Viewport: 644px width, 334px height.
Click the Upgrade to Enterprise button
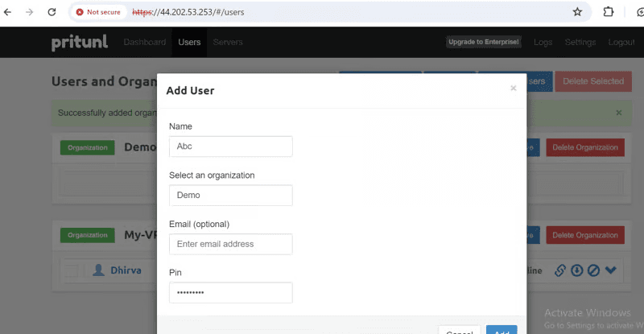pos(484,42)
